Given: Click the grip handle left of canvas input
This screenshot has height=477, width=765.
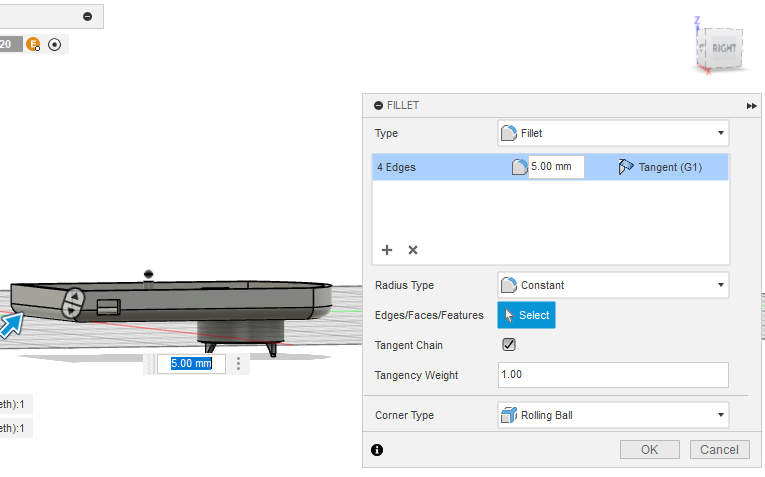Looking at the screenshot, I should pyautogui.click(x=149, y=364).
